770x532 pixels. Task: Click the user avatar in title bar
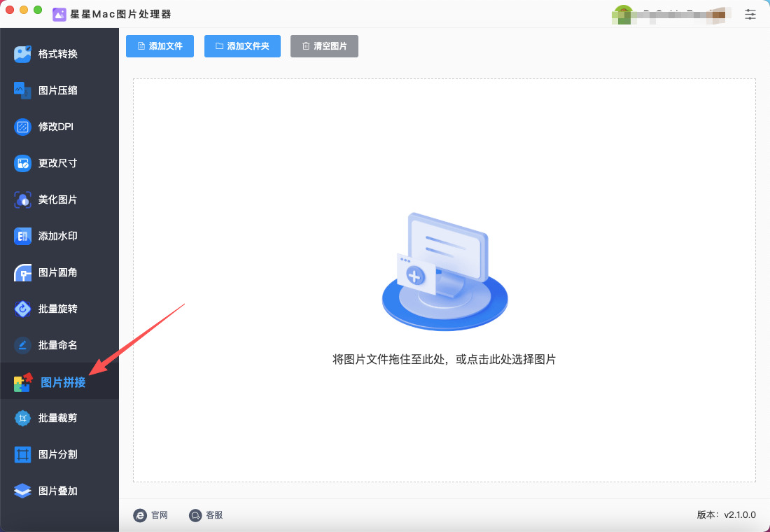[x=623, y=14]
